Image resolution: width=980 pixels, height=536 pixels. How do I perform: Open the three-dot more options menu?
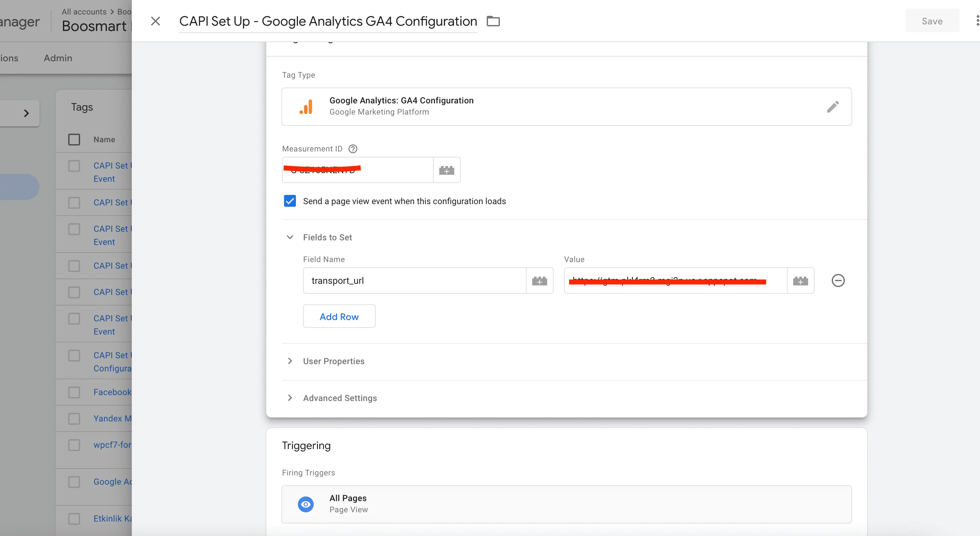click(x=977, y=21)
